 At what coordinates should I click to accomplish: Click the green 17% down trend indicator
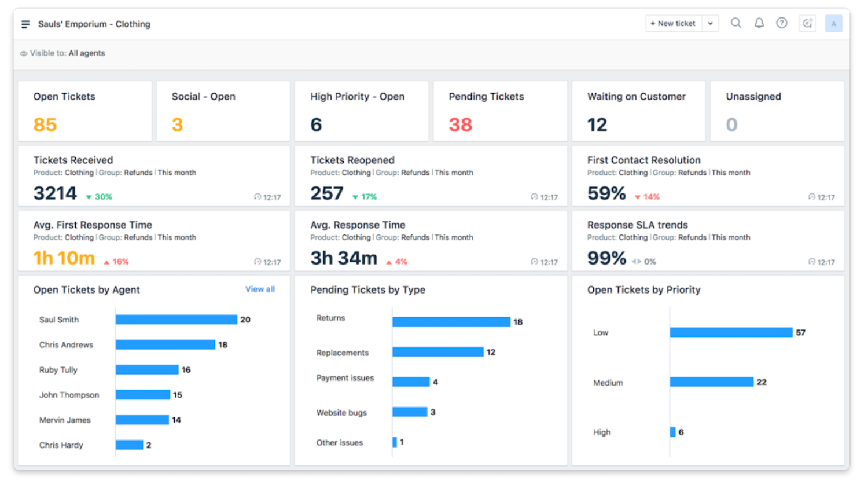click(x=365, y=197)
